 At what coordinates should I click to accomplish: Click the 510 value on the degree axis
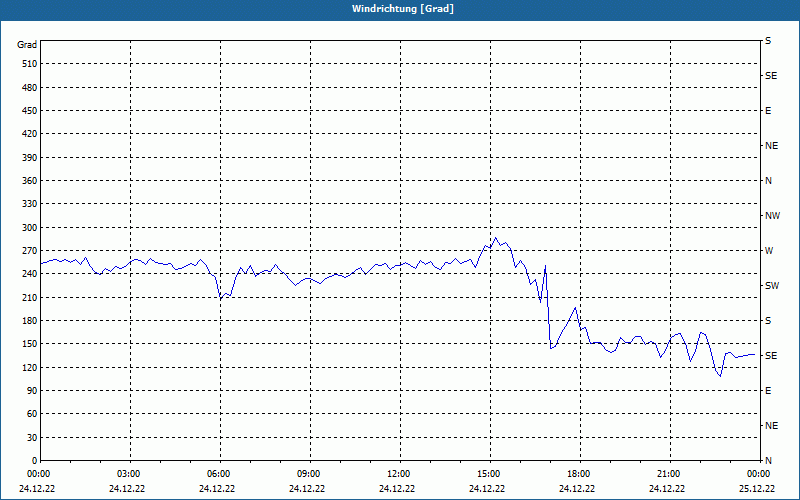pos(30,64)
